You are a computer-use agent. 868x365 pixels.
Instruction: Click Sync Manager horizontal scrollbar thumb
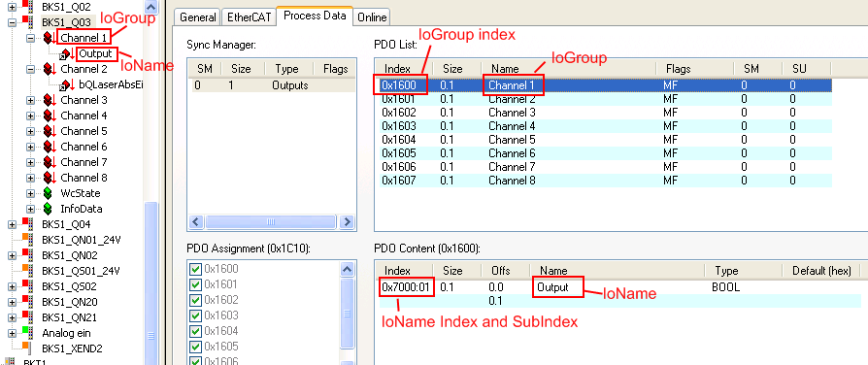tap(271, 222)
